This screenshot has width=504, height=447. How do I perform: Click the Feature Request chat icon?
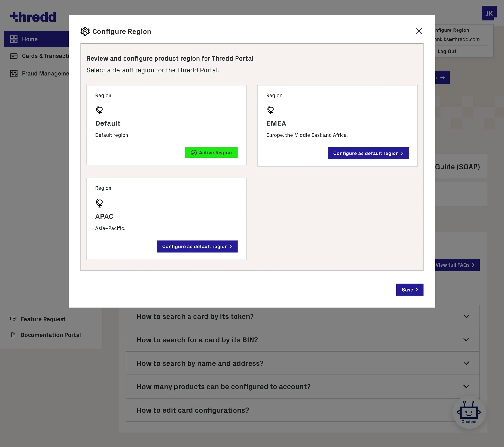coord(13,319)
